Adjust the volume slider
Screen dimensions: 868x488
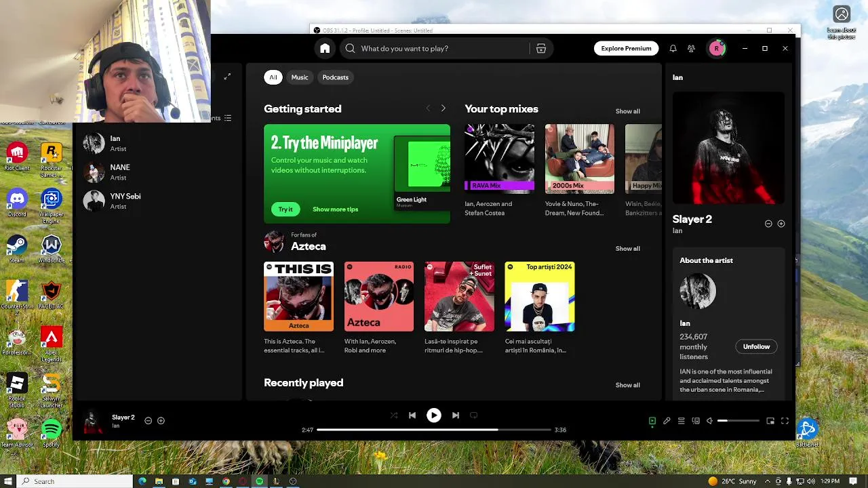tap(738, 421)
